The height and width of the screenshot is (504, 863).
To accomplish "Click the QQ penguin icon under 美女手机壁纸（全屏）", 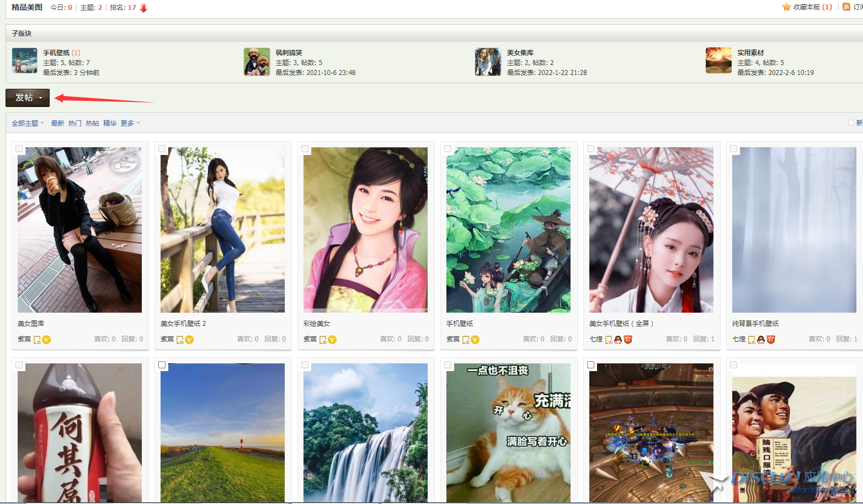I will click(x=618, y=340).
